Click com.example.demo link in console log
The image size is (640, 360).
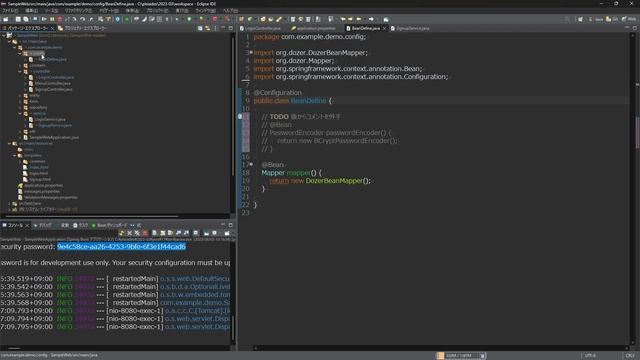pos(195,302)
